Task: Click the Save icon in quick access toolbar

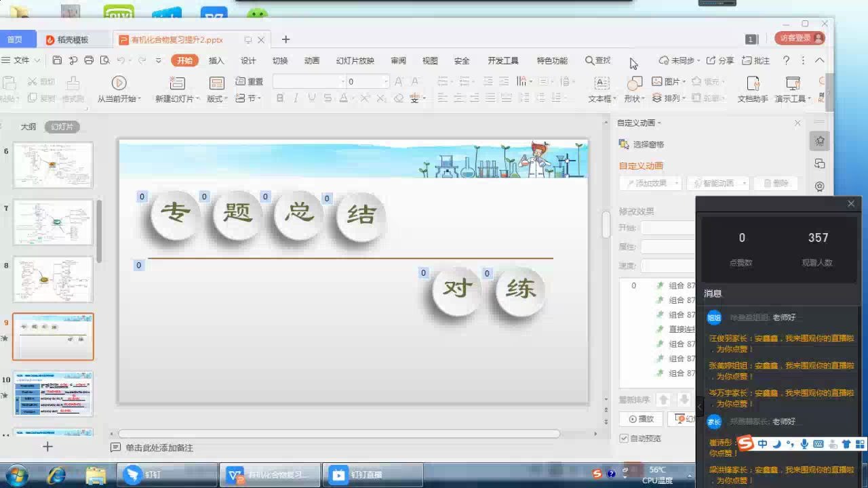Action: pyautogui.click(x=57, y=60)
